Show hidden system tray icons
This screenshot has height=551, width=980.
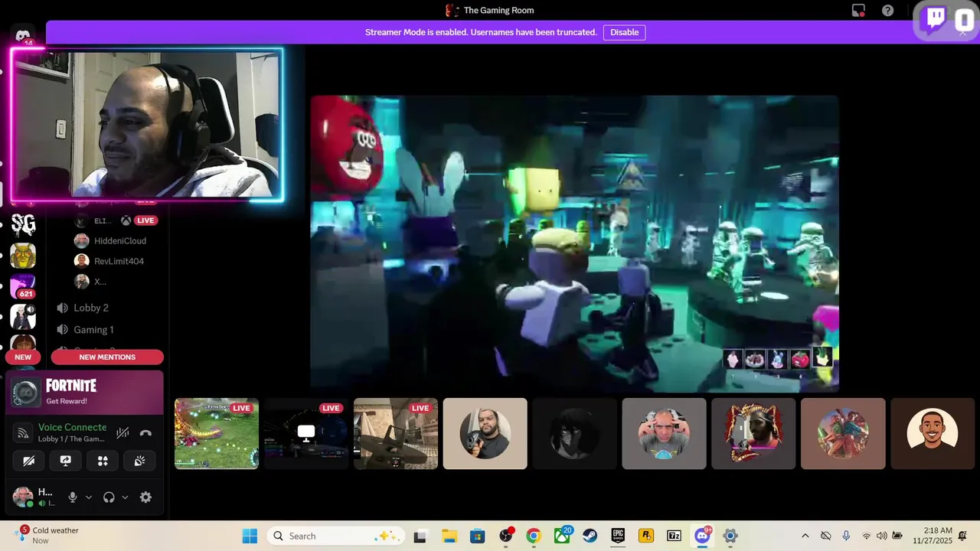[805, 536]
